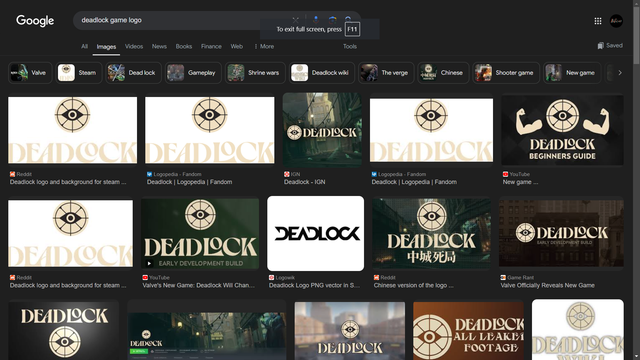Click the Saved bookmark icon

tap(600, 46)
